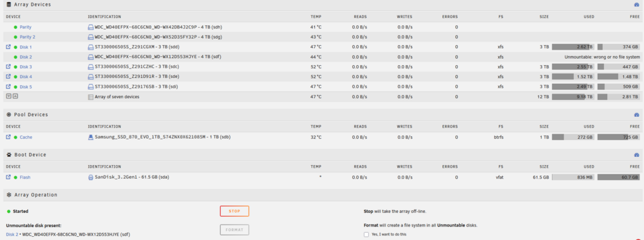Image resolution: width=644 pixels, height=240 pixels.
Task: Click the snowflake icon beside Array Operation
Action: click(8, 195)
